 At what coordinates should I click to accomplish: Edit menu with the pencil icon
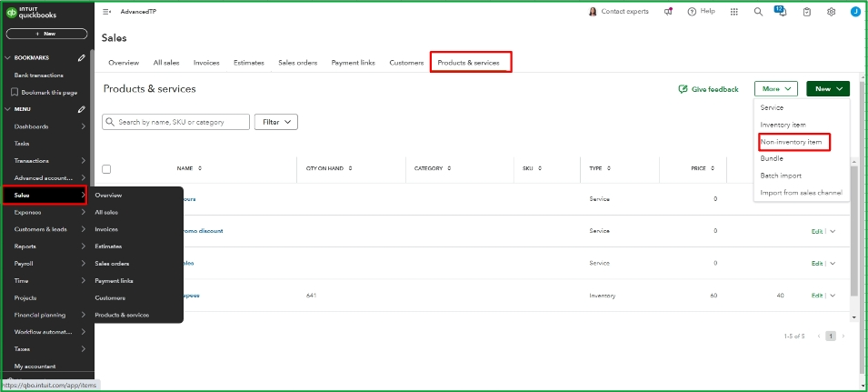[82, 109]
